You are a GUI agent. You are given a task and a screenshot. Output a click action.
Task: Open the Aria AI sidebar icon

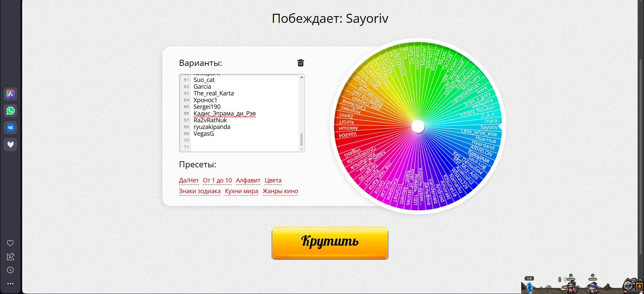point(10,94)
